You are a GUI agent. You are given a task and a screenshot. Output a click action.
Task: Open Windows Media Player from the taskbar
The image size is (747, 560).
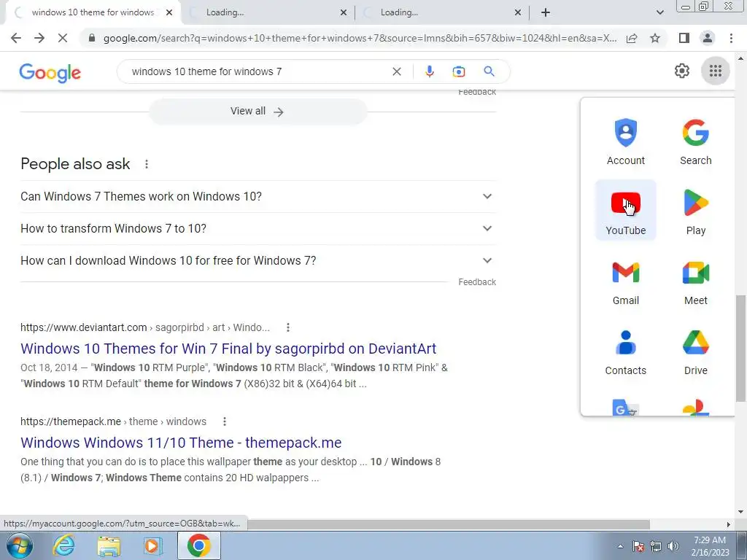[x=153, y=545]
